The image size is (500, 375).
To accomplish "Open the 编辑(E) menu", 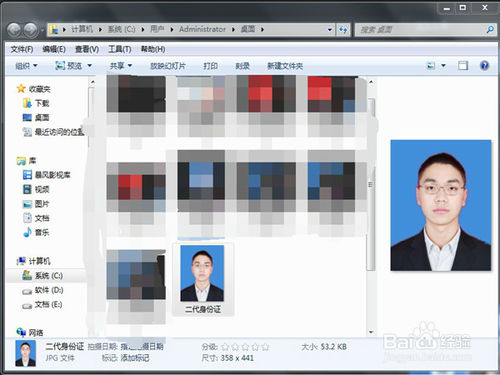I will [54, 49].
